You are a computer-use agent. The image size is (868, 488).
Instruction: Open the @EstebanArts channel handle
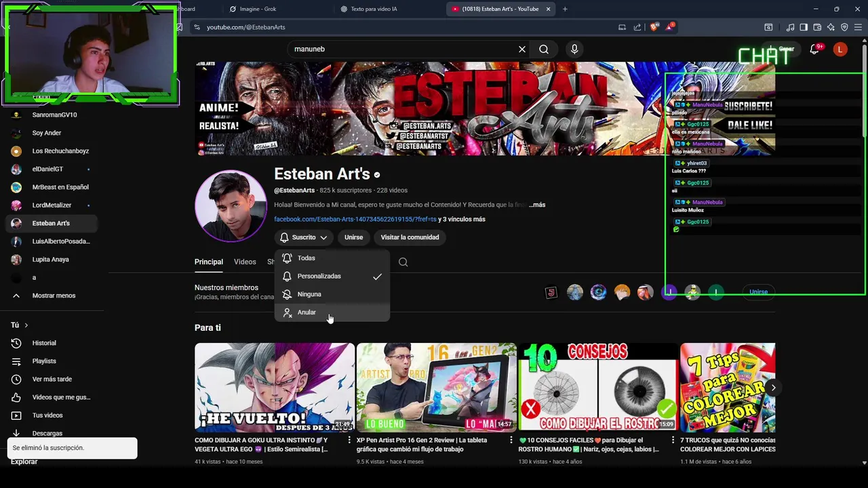[x=294, y=190]
